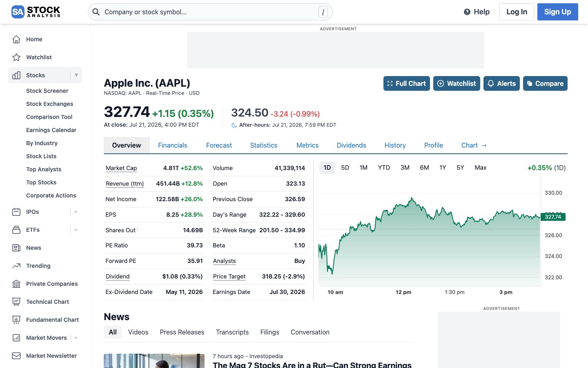Click the Mag 7 news article thumbnail
This screenshot has height=368, width=588.
tap(154, 361)
